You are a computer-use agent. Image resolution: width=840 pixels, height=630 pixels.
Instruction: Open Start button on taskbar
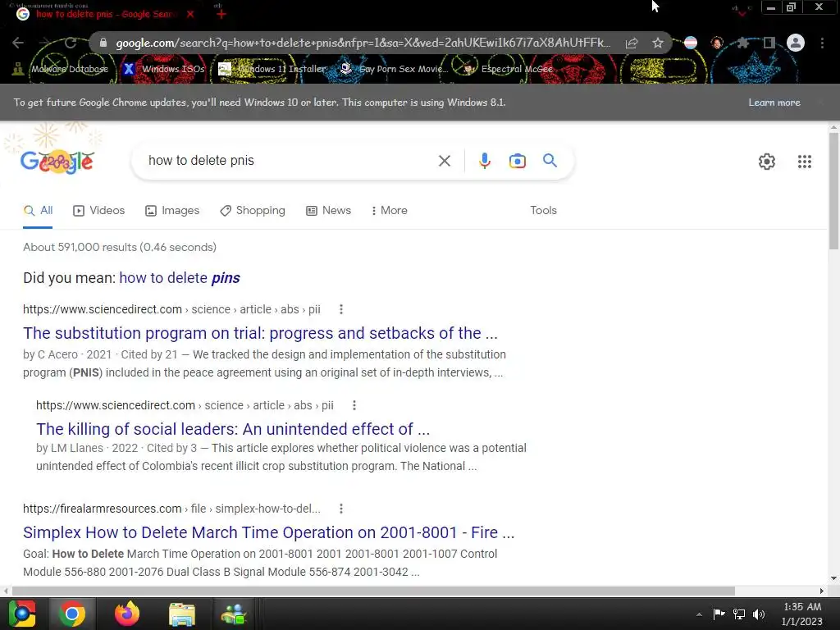pos(22,614)
